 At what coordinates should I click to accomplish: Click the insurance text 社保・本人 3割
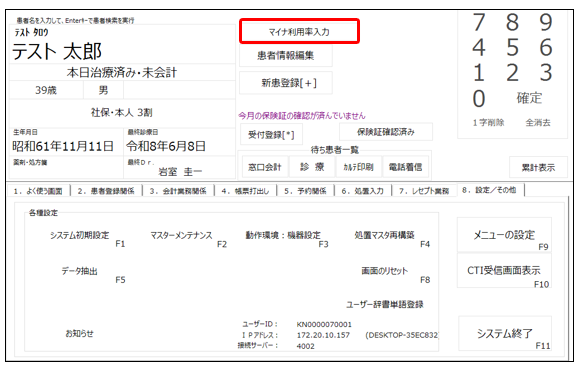click(122, 112)
